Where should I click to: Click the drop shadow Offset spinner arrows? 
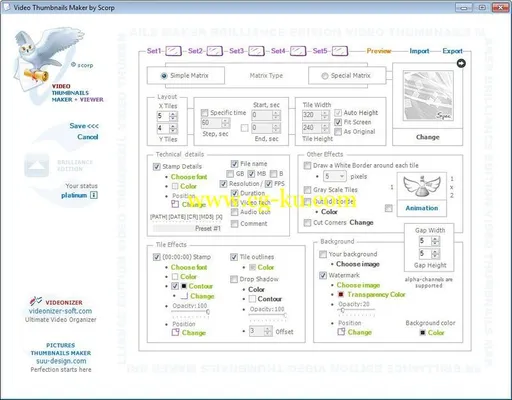(268, 331)
